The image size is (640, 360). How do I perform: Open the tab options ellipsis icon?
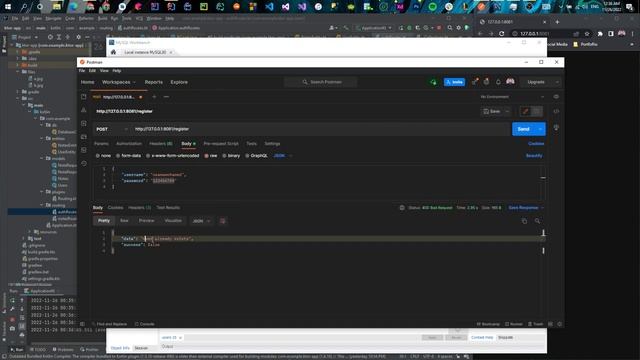click(166, 97)
